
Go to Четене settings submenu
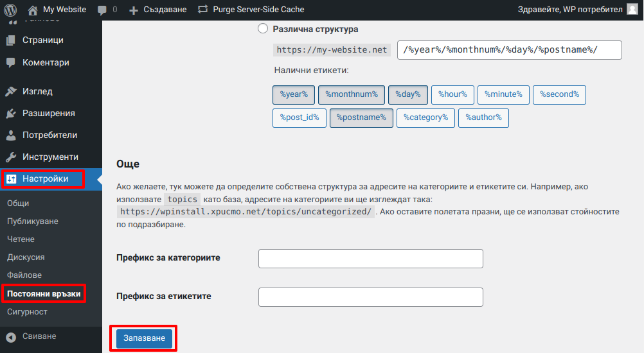(x=21, y=239)
